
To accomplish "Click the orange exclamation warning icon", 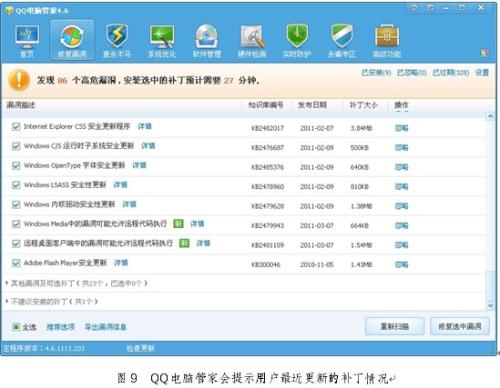I will [19, 80].
